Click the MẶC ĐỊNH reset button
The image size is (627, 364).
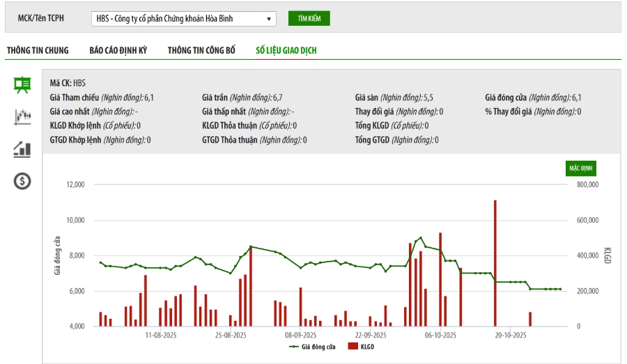coord(580,168)
